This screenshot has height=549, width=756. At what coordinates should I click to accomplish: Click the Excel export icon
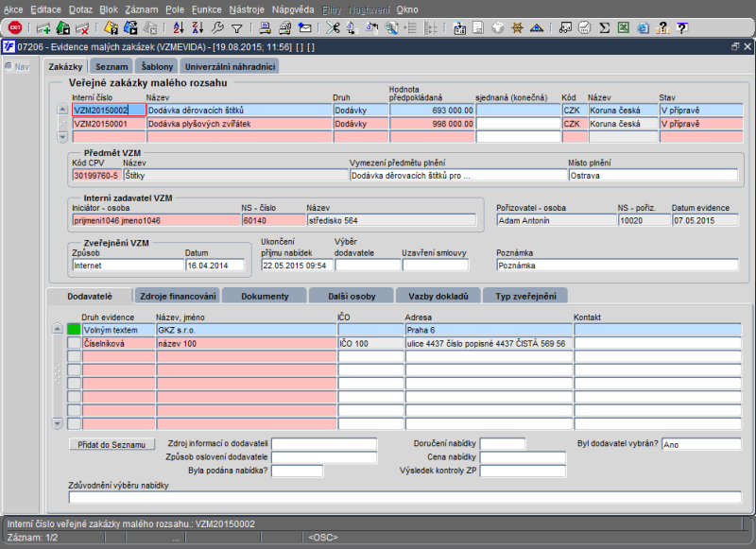(624, 27)
